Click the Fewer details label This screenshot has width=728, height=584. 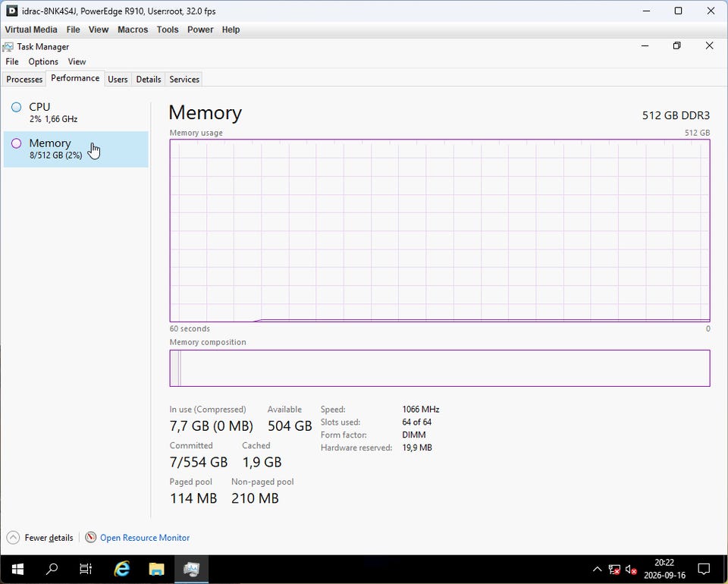click(x=49, y=538)
